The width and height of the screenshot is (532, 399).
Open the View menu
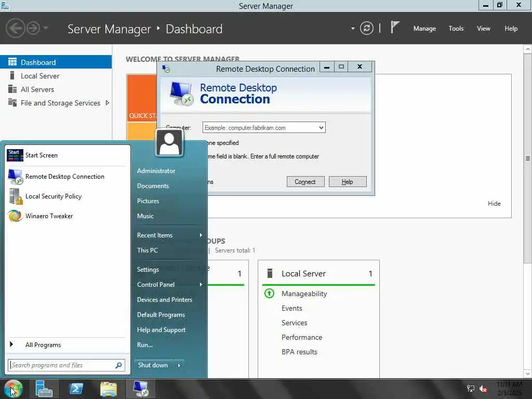(x=484, y=29)
